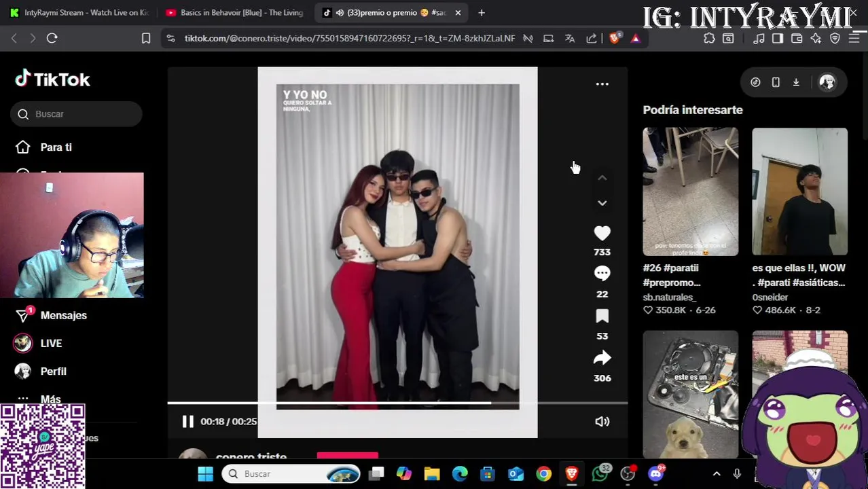The image size is (868, 489).
Task: Pause the TikTok video
Action: point(187,422)
